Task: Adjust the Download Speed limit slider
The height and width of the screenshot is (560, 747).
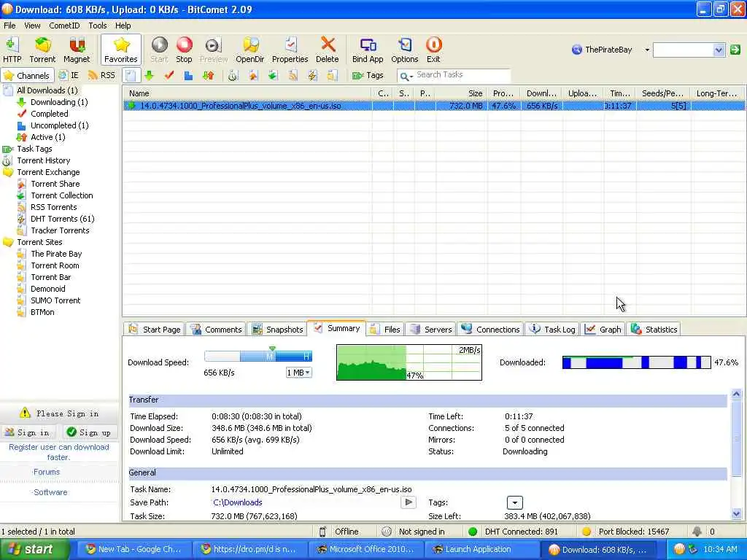Action: pyautogui.click(x=258, y=356)
